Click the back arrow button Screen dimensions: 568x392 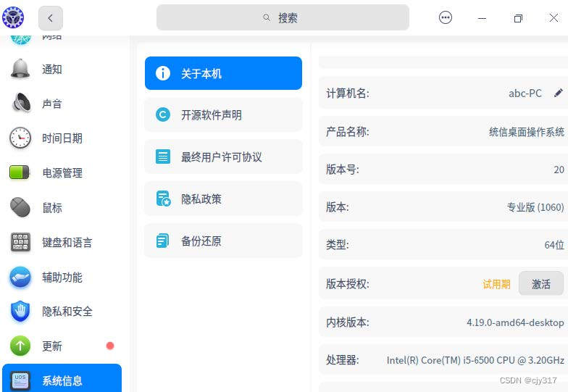coord(51,17)
